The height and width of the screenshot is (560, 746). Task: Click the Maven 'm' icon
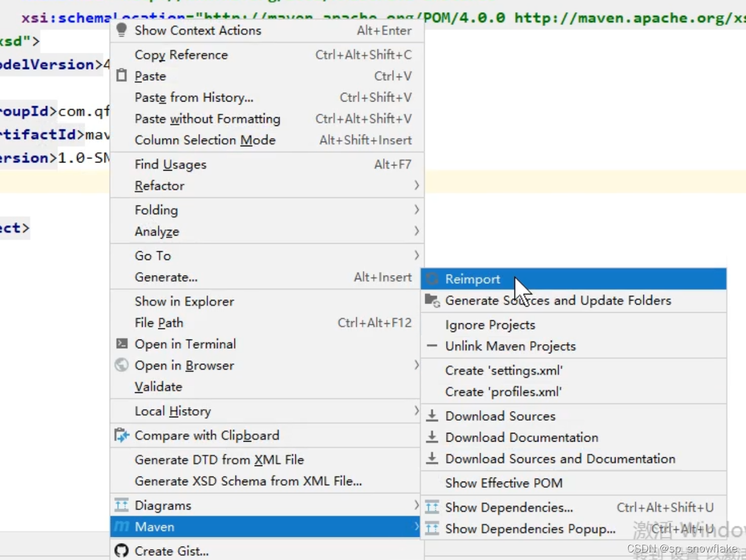click(x=122, y=526)
